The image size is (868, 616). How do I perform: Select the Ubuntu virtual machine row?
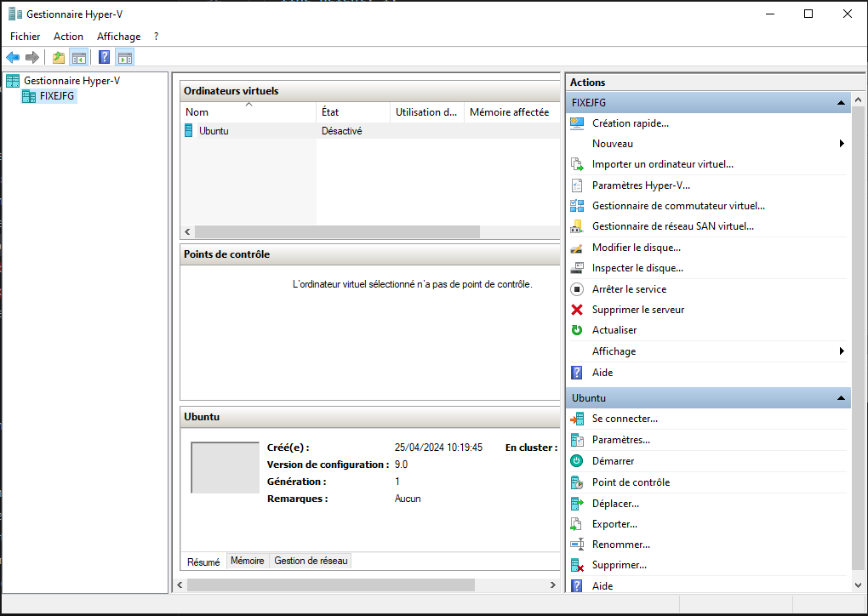(x=370, y=131)
